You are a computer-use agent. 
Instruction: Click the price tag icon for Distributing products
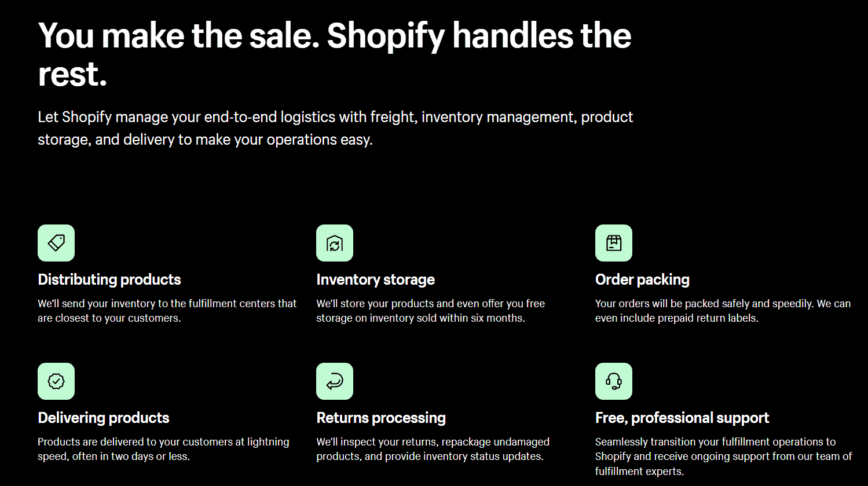(56, 243)
